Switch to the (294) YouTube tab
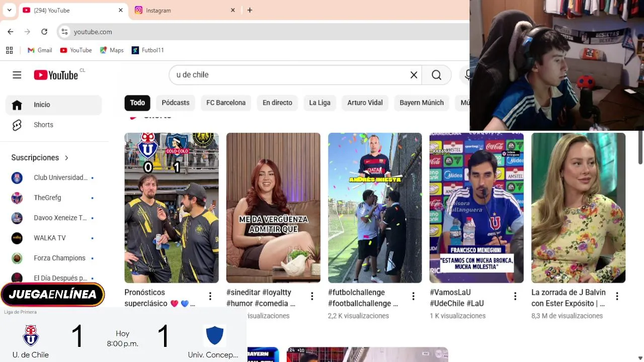Image resolution: width=644 pixels, height=362 pixels. (73, 10)
